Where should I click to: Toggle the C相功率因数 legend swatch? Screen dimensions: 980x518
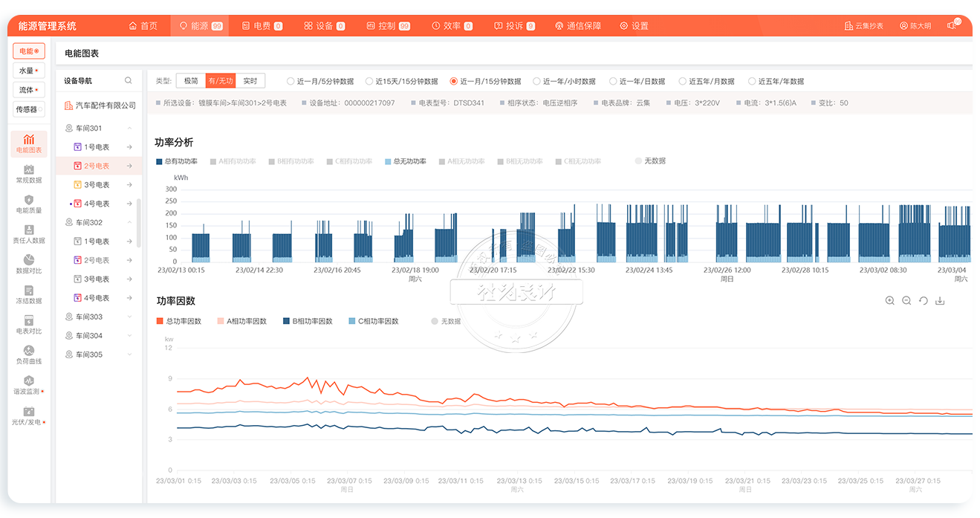[x=352, y=322]
